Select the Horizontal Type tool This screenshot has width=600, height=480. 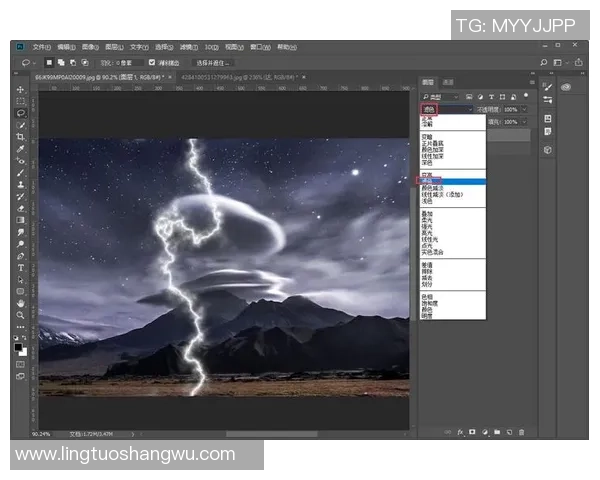click(x=20, y=267)
